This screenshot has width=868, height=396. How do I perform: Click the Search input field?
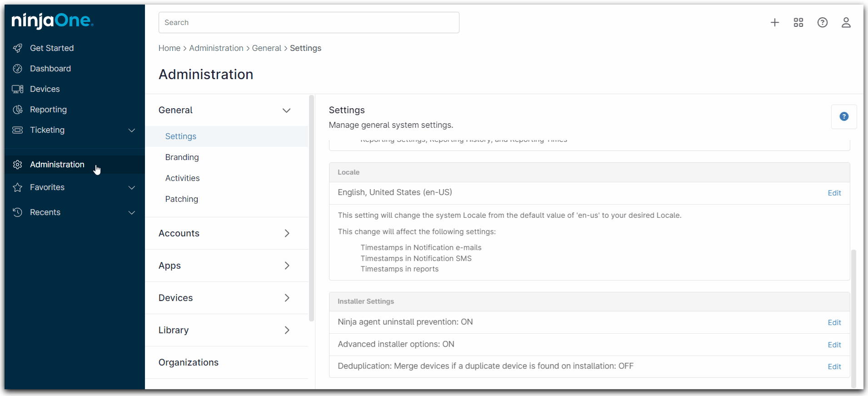309,23
